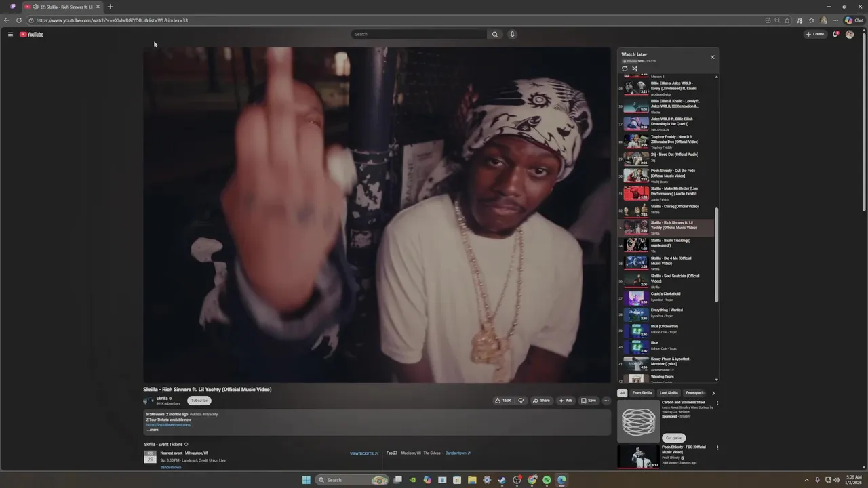Image resolution: width=868 pixels, height=488 pixels.
Task: Play Juice WRLD Drowning In the Quiet
Action: (x=668, y=124)
